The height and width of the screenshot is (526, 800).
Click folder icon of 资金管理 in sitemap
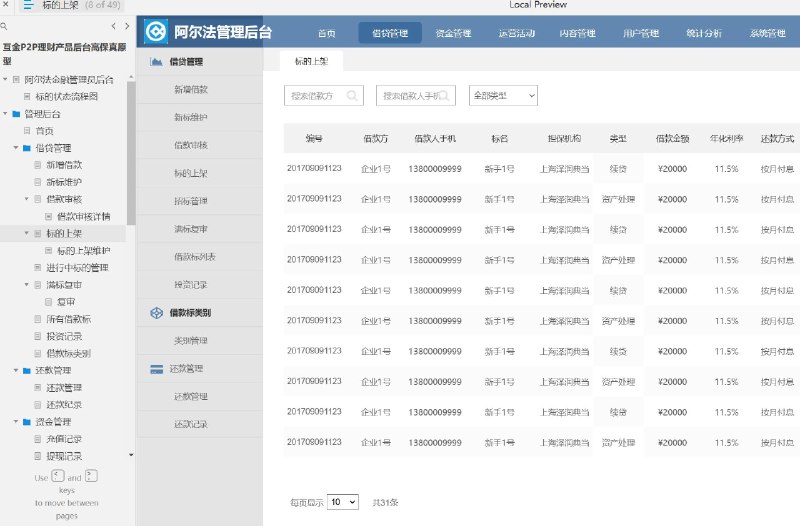(27, 422)
